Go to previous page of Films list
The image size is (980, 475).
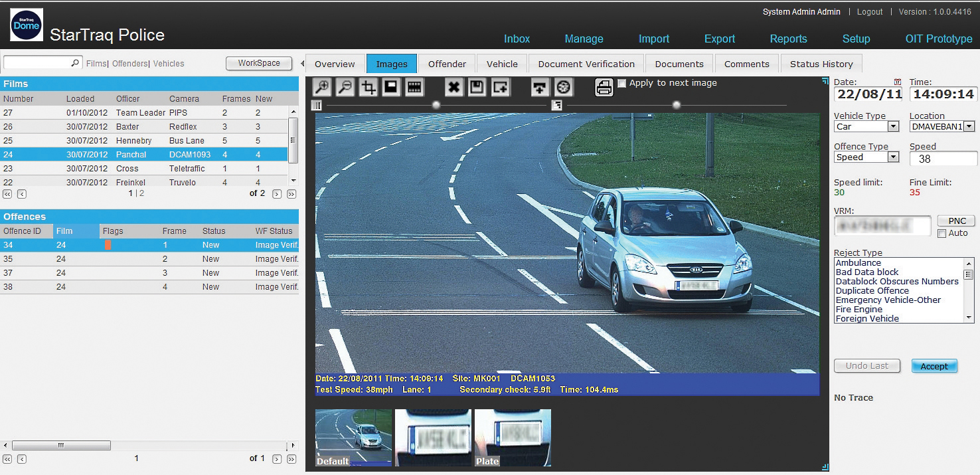[22, 194]
